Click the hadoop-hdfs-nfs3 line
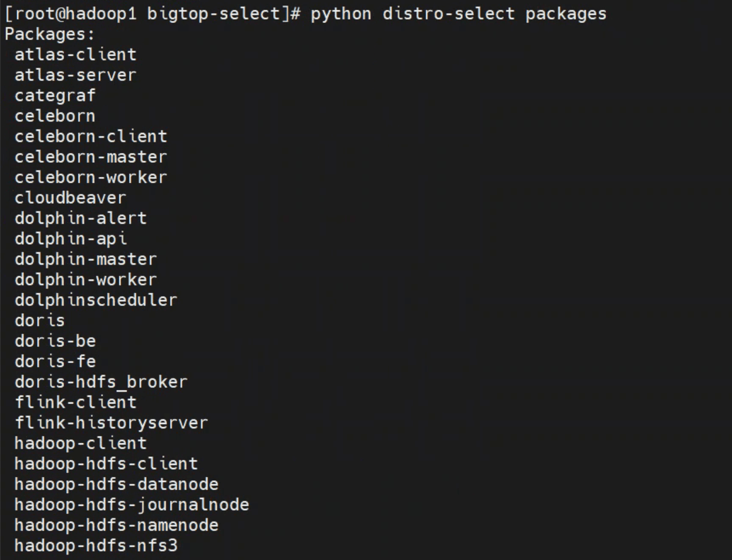Screen dimensions: 732x560 point(96,546)
